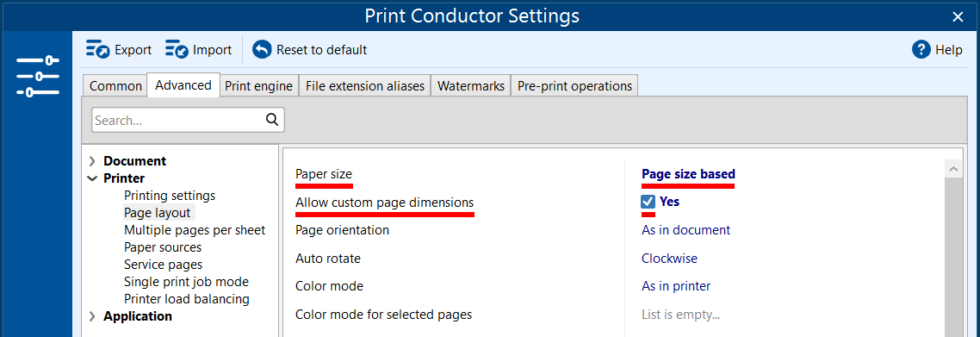Click the Export button label

tap(133, 50)
